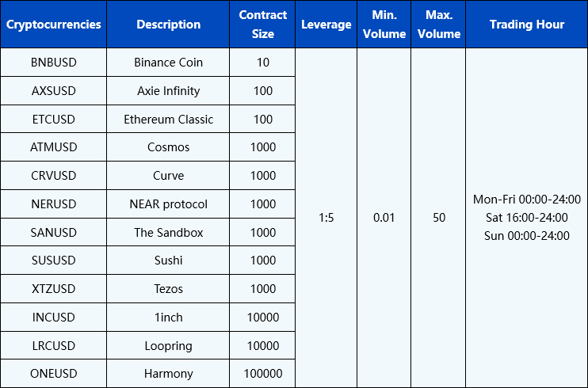
Task: Click the 1:5 leverage value
Action: [326, 218]
